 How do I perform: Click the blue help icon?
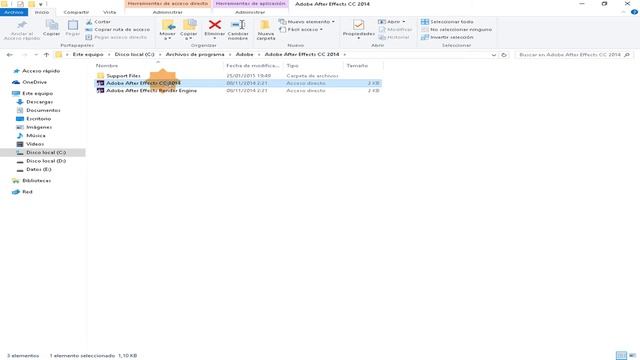pos(634,12)
